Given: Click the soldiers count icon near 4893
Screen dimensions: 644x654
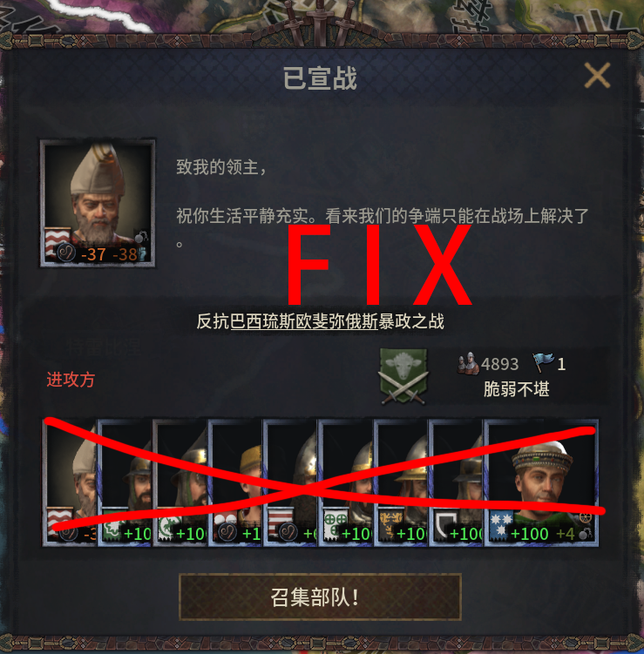Looking at the screenshot, I should coord(468,364).
